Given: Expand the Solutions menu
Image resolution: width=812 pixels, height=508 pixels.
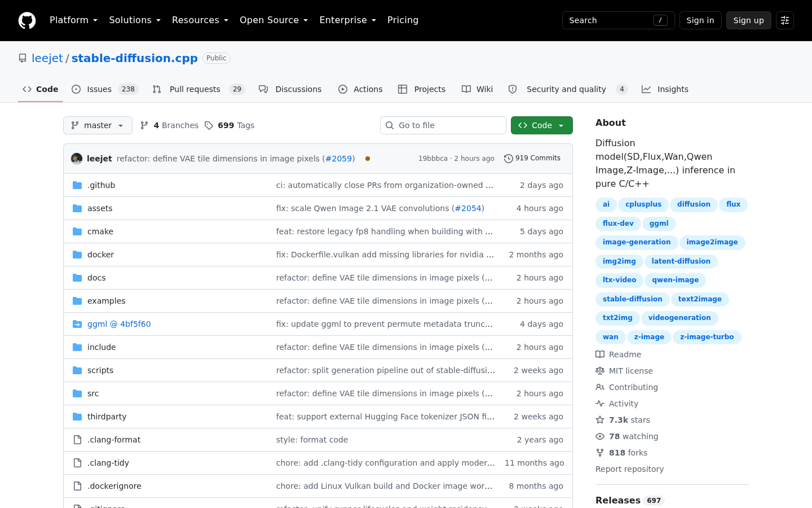Looking at the screenshot, I should [135, 20].
